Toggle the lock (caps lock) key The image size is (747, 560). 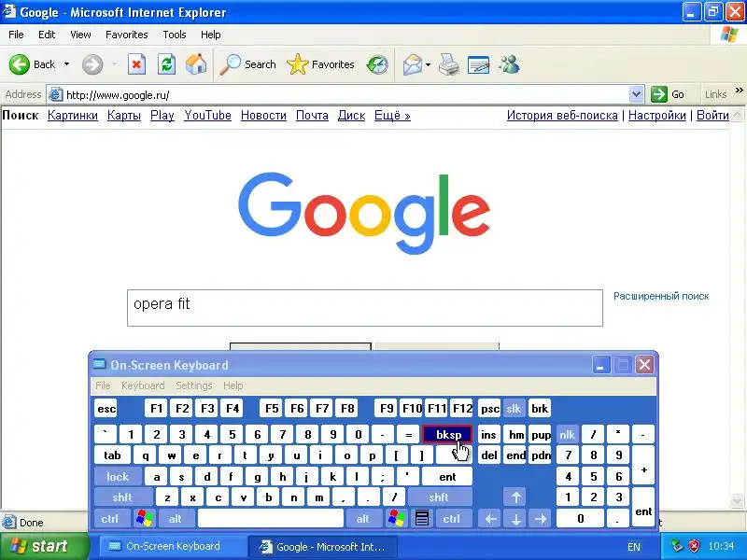click(118, 476)
